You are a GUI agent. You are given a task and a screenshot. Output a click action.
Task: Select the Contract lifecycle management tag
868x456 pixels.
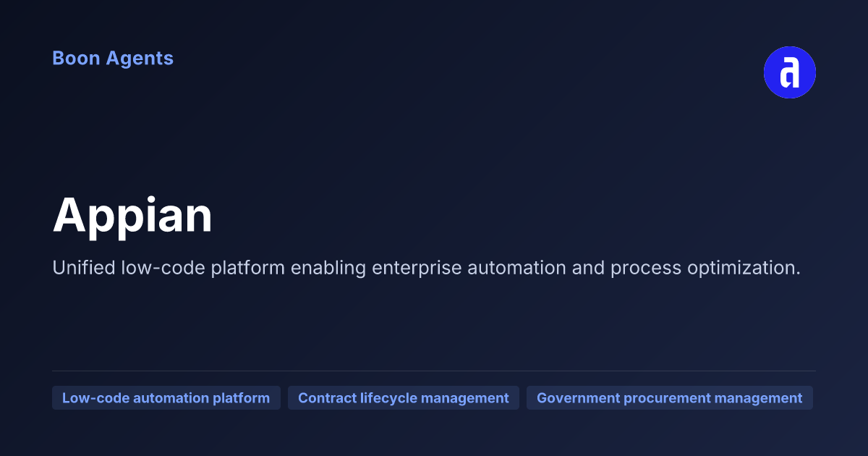pos(404,398)
